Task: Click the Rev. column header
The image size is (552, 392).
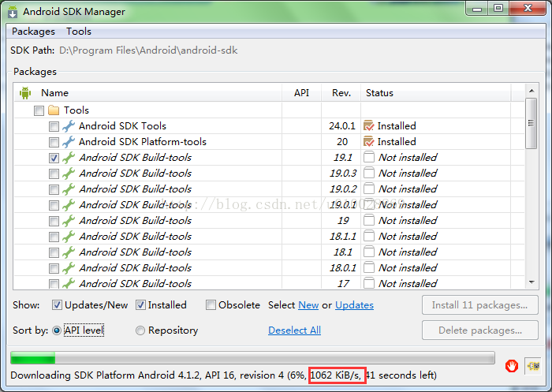Action: pyautogui.click(x=341, y=93)
